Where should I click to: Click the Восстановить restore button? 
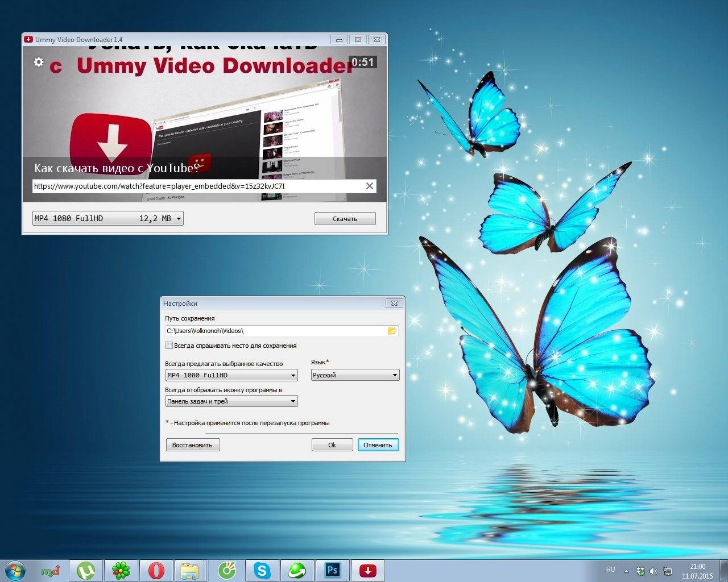193,445
